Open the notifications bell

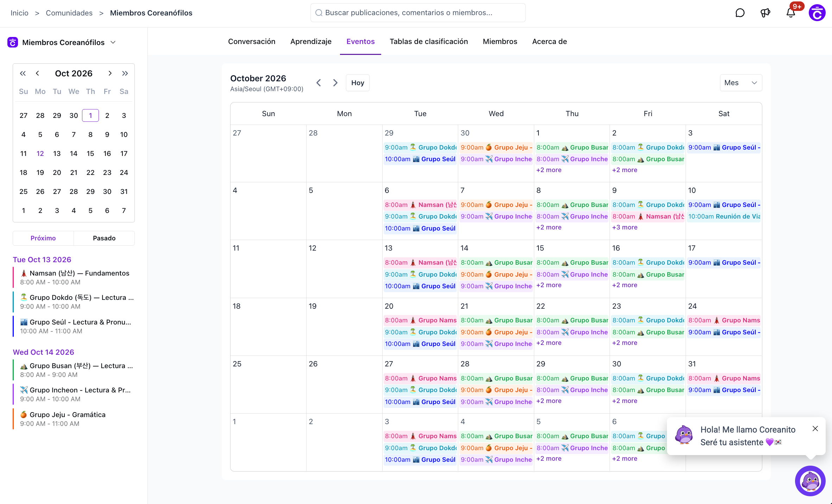click(790, 13)
